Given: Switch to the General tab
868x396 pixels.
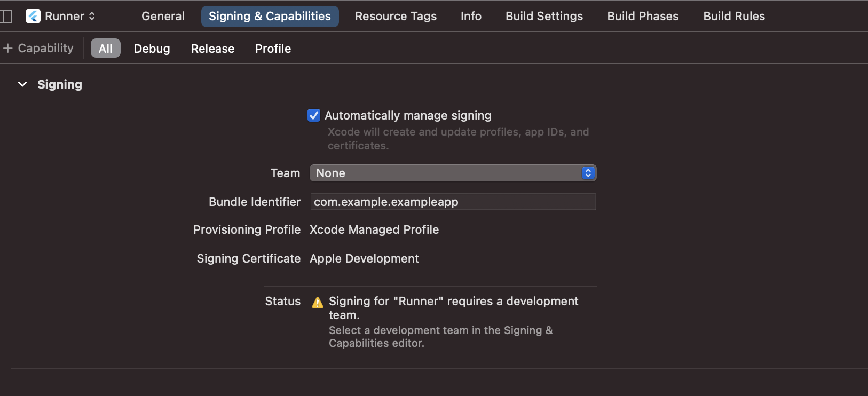Looking at the screenshot, I should point(163,17).
